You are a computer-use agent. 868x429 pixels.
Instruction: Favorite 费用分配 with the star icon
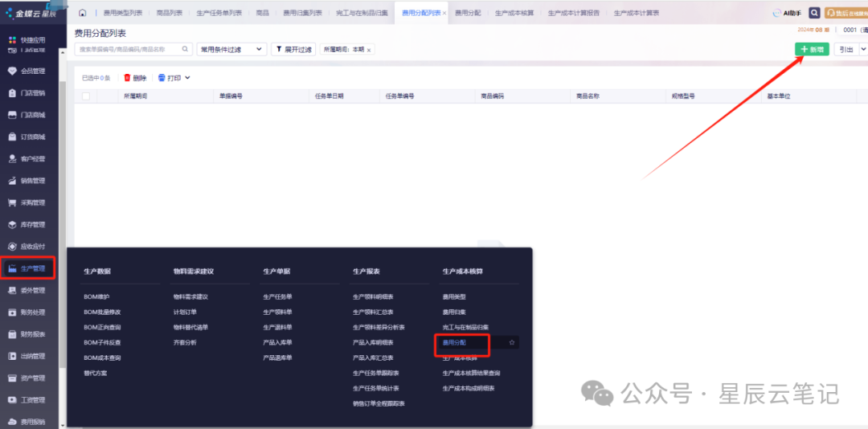[512, 343]
